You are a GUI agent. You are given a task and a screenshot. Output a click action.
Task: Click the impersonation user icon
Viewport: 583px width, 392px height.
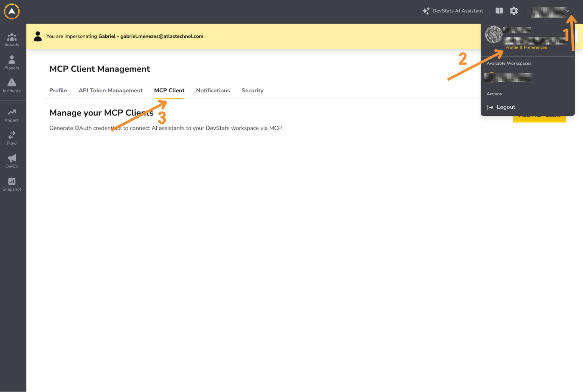38,36
